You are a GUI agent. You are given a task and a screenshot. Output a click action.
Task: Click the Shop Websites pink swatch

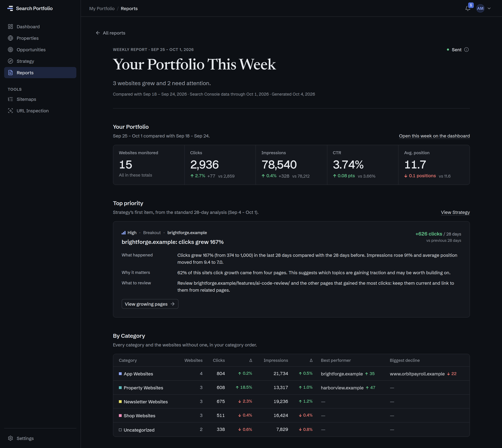120,416
